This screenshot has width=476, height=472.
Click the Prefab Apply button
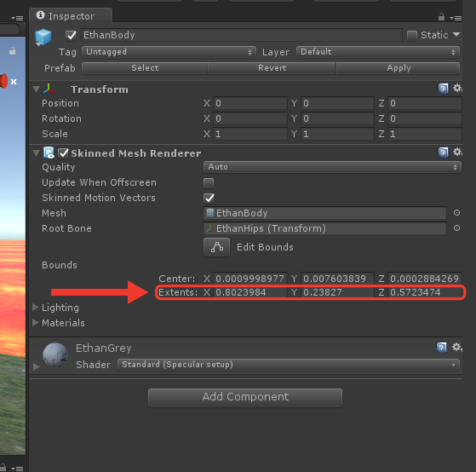point(398,68)
